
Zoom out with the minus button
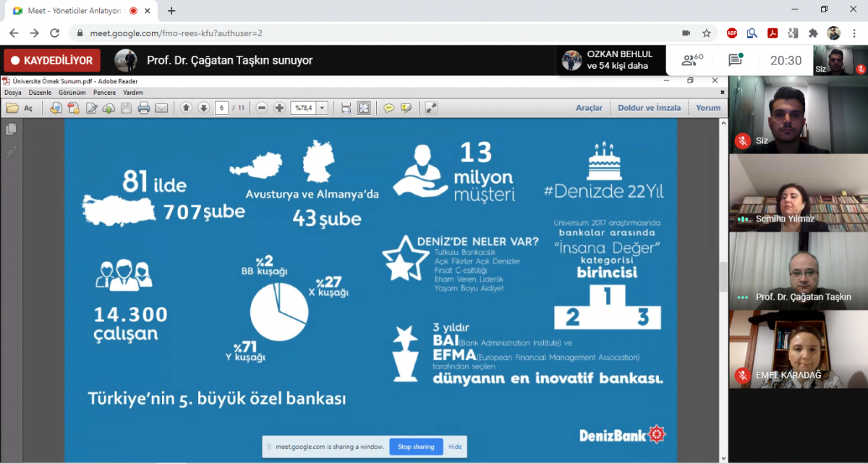coord(262,108)
